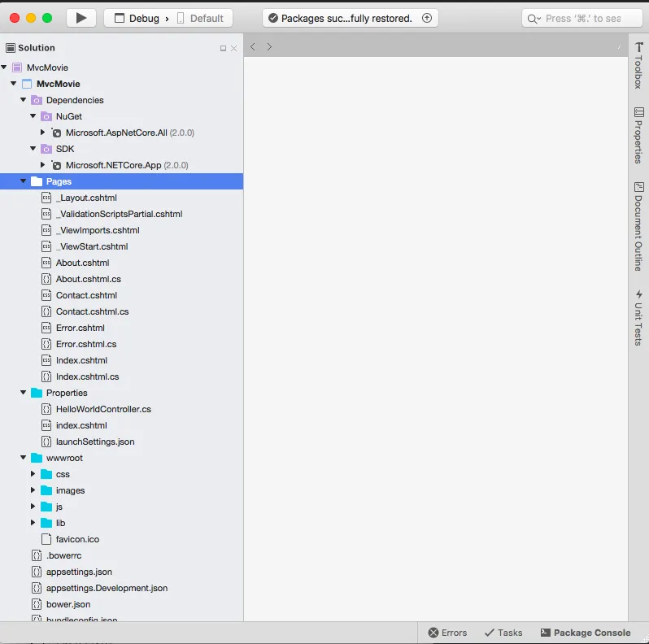649x644 pixels.
Task: Select Error.cshtml.cs file icon
Action: [x=47, y=344]
